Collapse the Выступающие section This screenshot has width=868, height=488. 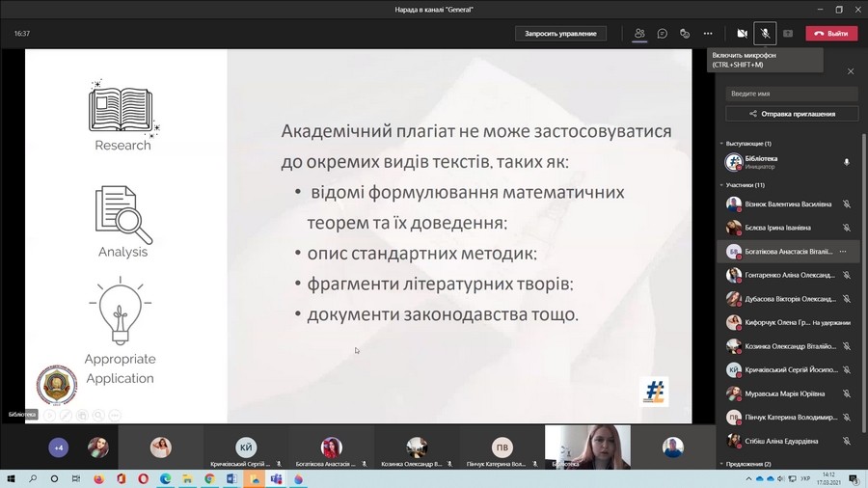pyautogui.click(x=722, y=144)
